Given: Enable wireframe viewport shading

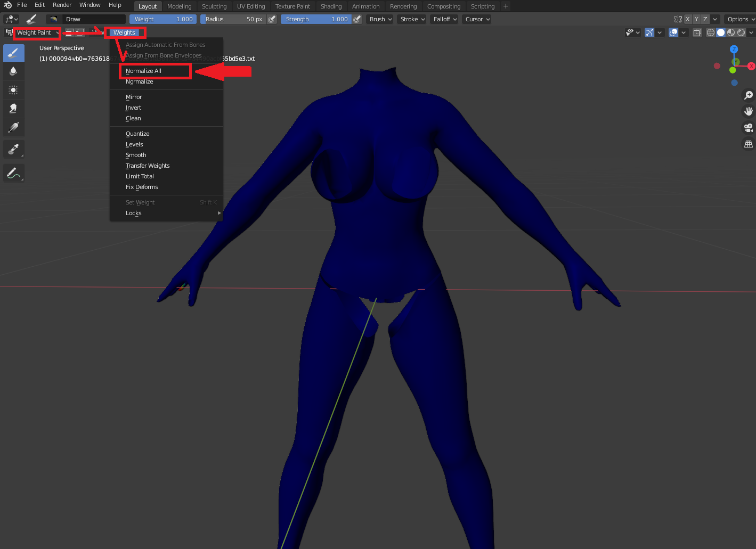Looking at the screenshot, I should tap(711, 32).
